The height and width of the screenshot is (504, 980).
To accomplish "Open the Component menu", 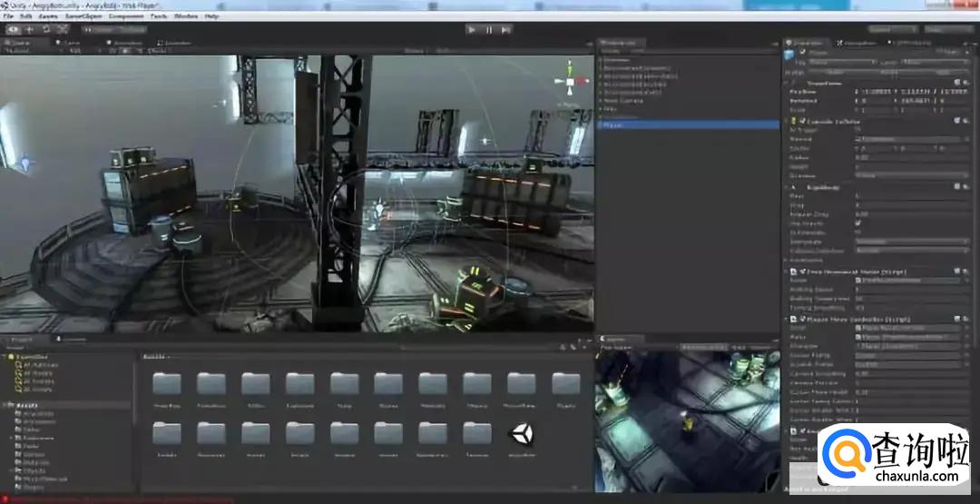I will [x=125, y=16].
